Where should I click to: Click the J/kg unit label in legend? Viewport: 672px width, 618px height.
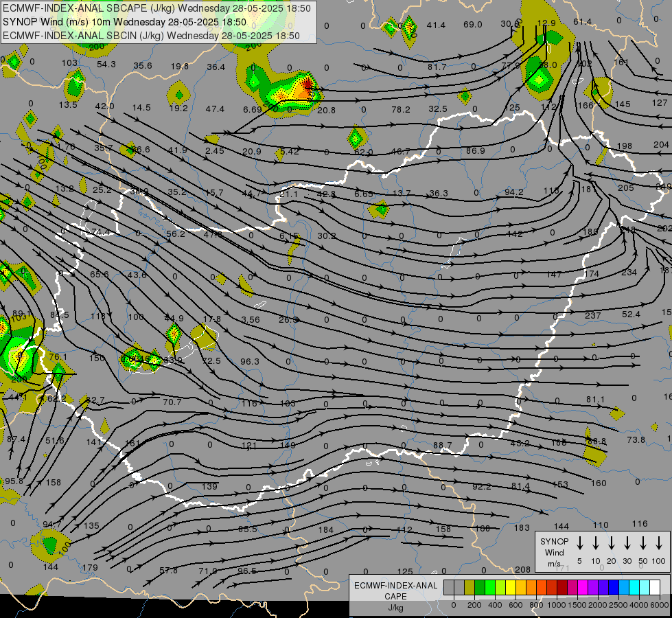(395, 608)
